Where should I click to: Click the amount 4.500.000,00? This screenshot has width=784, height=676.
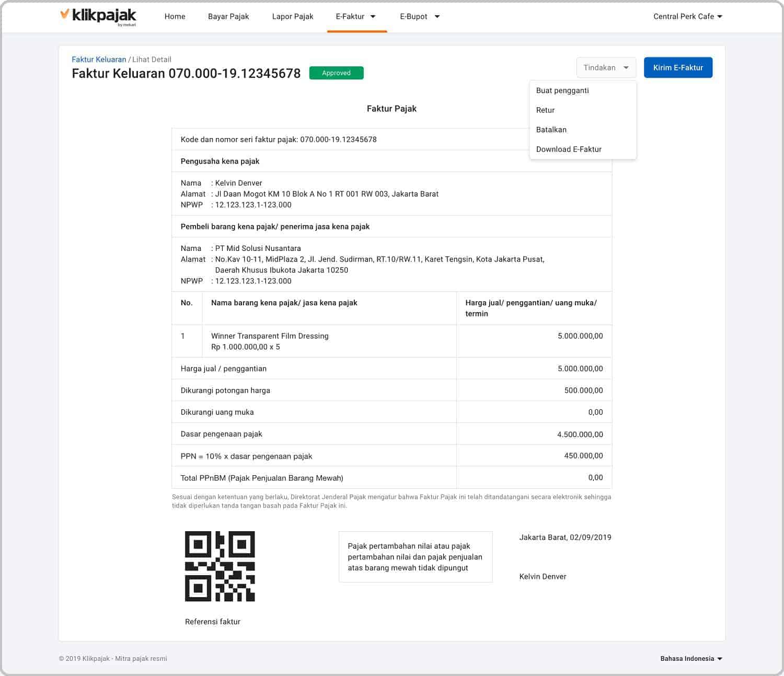tap(580, 434)
